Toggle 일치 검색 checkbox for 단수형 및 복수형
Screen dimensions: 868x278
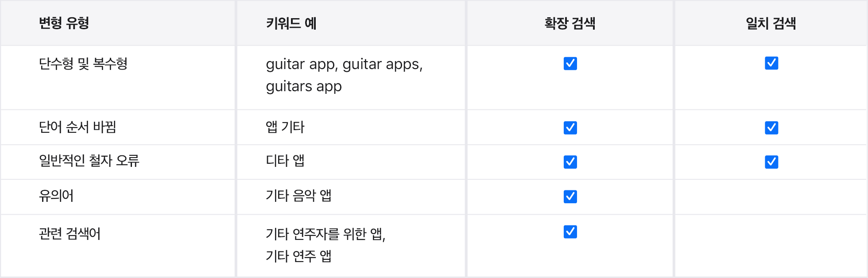771,63
